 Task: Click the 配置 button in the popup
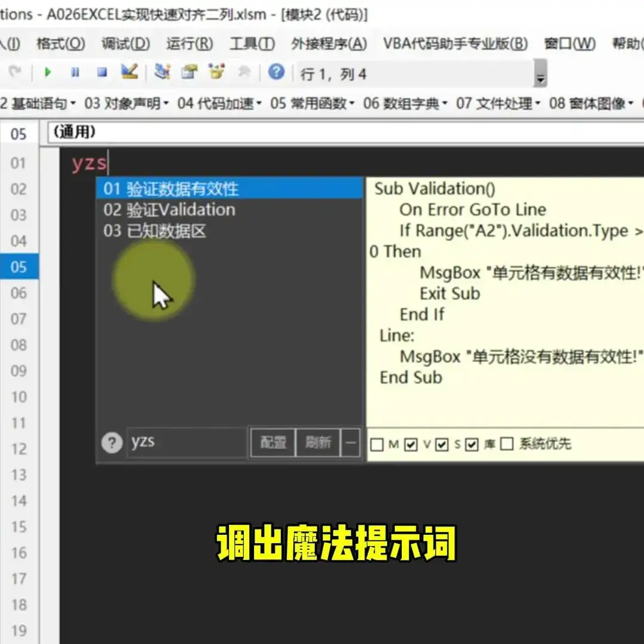(273, 443)
